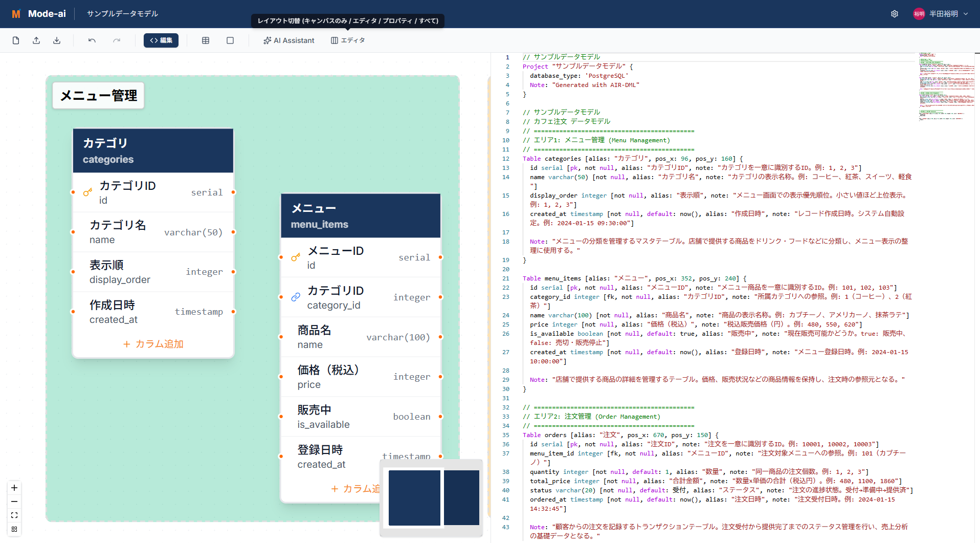This screenshot has height=543, width=980.
Task: Add a column to カテゴリ table
Action: click(153, 344)
